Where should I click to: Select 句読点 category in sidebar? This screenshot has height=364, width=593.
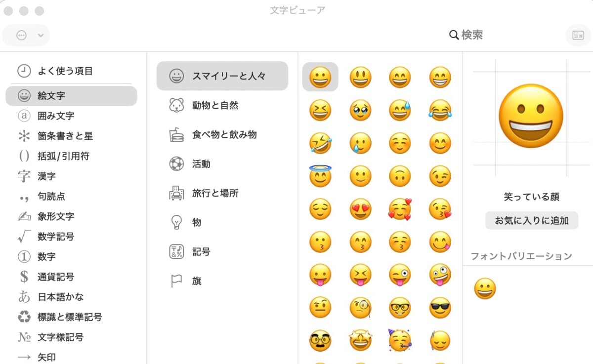[x=71, y=196]
